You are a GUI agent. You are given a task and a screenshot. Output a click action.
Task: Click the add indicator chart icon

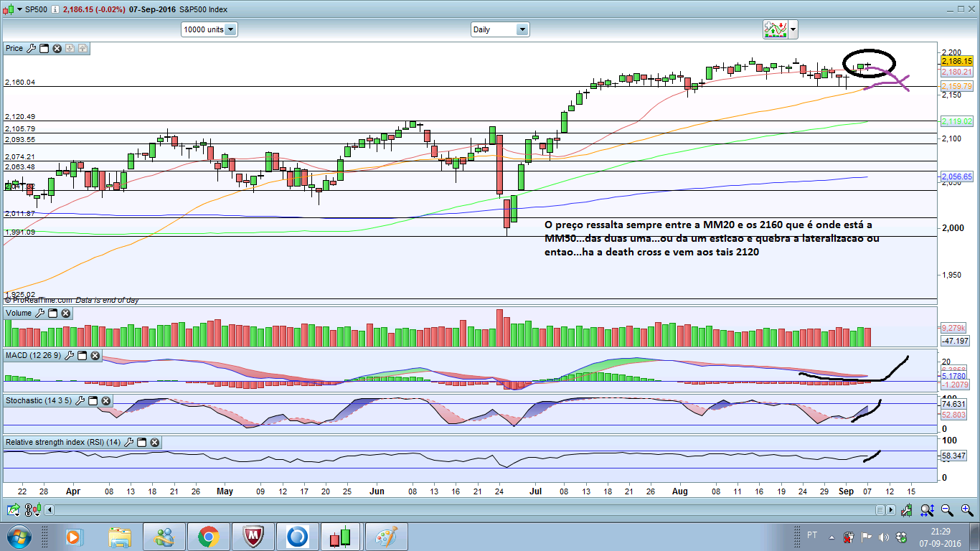tap(775, 29)
